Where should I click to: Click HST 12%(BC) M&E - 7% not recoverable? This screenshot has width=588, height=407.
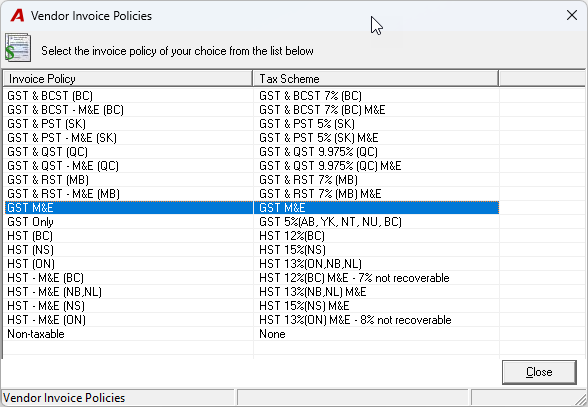354,278
